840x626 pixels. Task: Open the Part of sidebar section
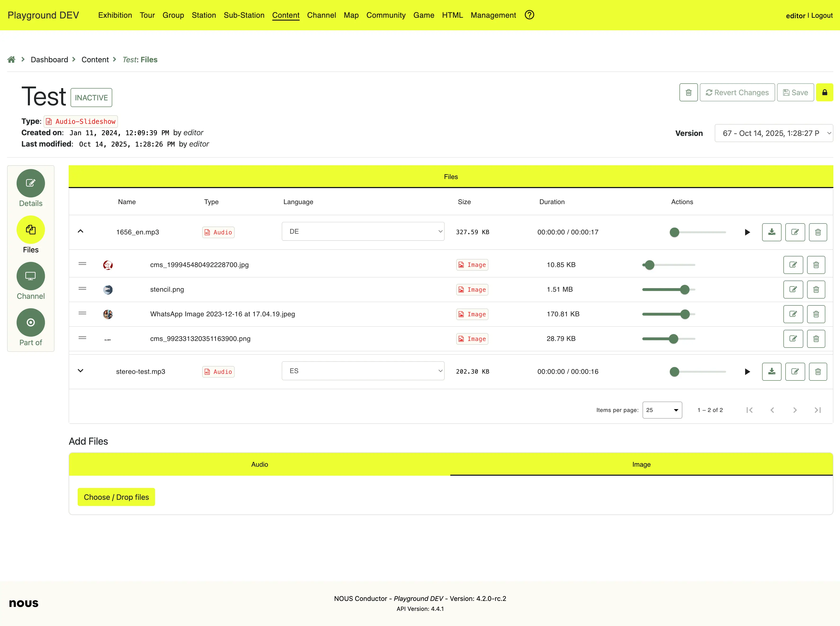[31, 322]
